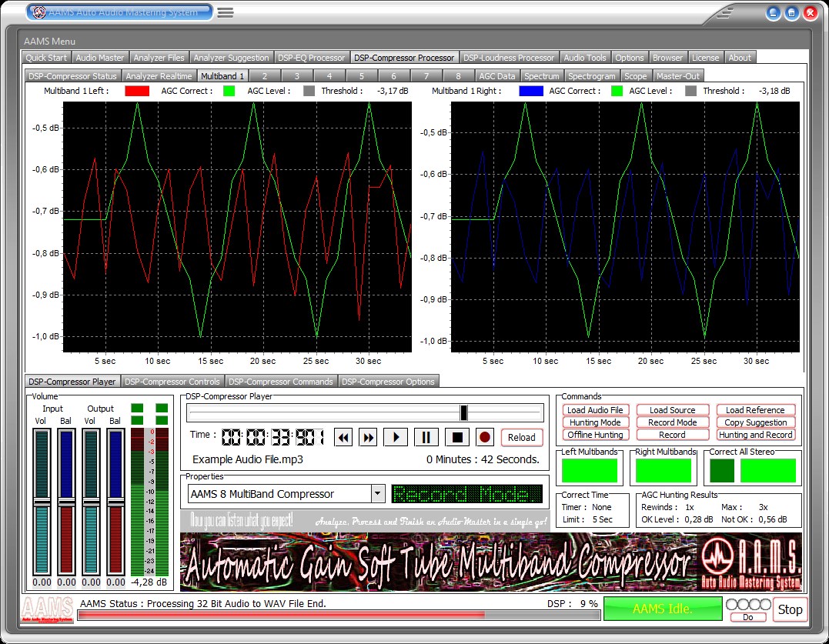Click Offline Hunting command
The height and width of the screenshot is (644, 829).
coord(595,434)
